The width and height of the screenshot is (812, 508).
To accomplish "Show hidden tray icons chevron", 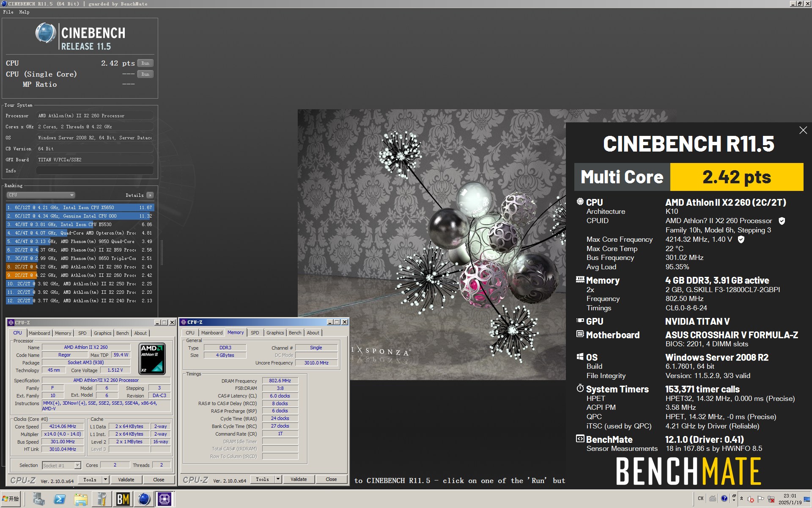I will coord(741,499).
